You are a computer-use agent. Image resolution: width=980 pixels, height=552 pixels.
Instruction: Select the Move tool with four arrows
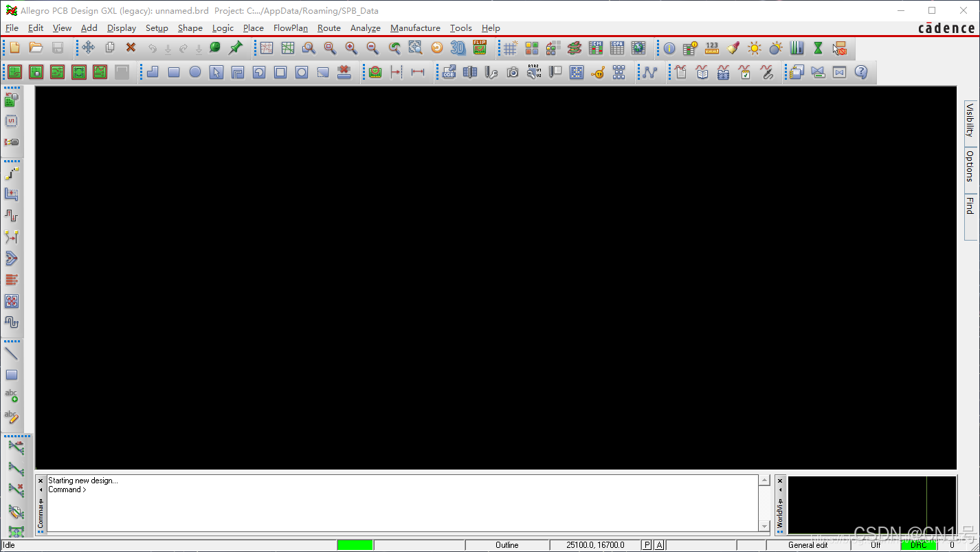point(88,47)
